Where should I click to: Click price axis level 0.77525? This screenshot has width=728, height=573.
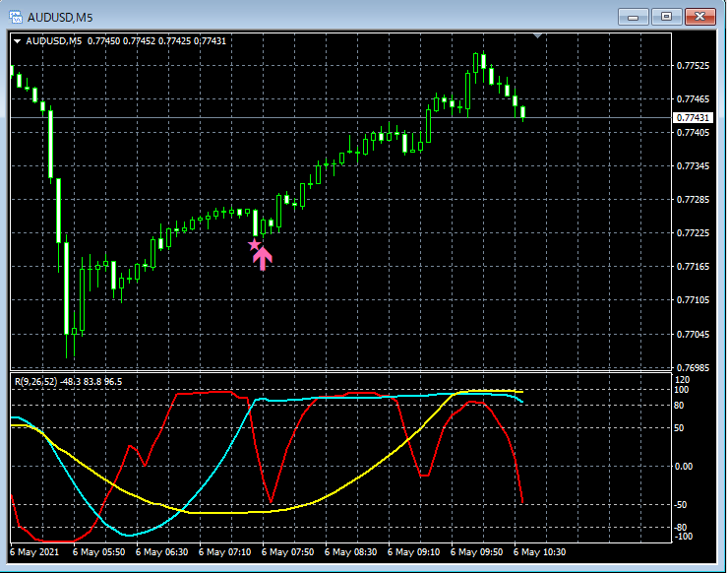coord(693,66)
